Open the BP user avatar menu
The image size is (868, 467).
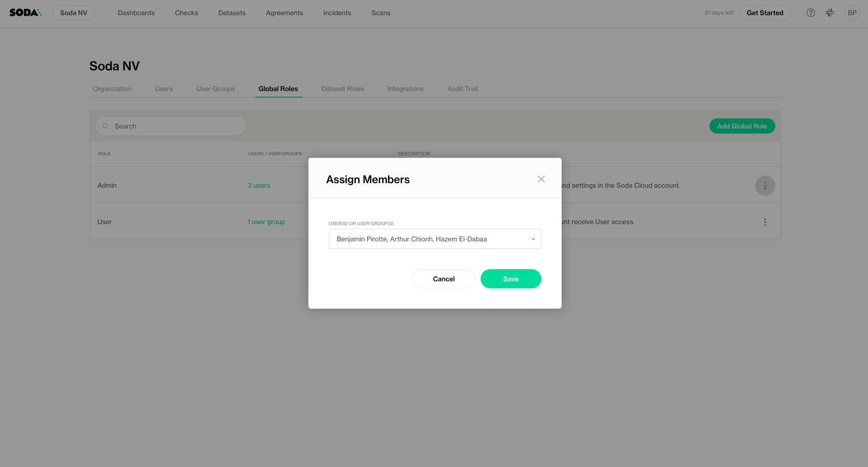coord(852,13)
